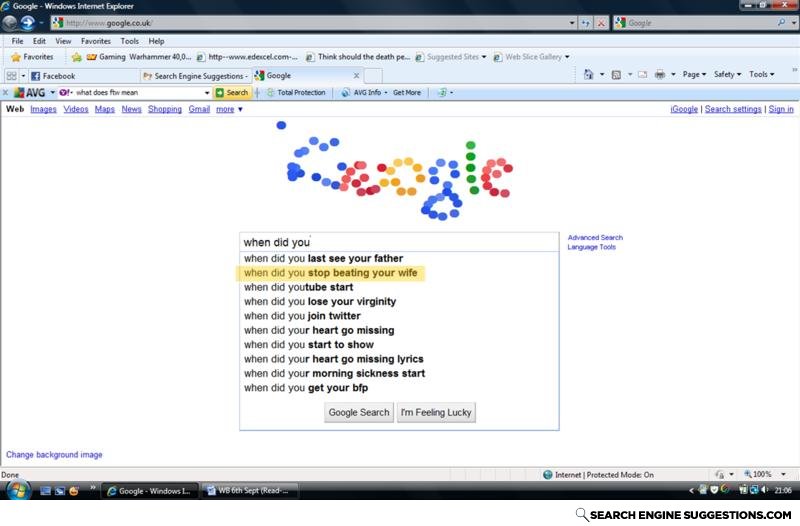Open the Gmail link
This screenshot has width=800, height=526.
coord(199,109)
